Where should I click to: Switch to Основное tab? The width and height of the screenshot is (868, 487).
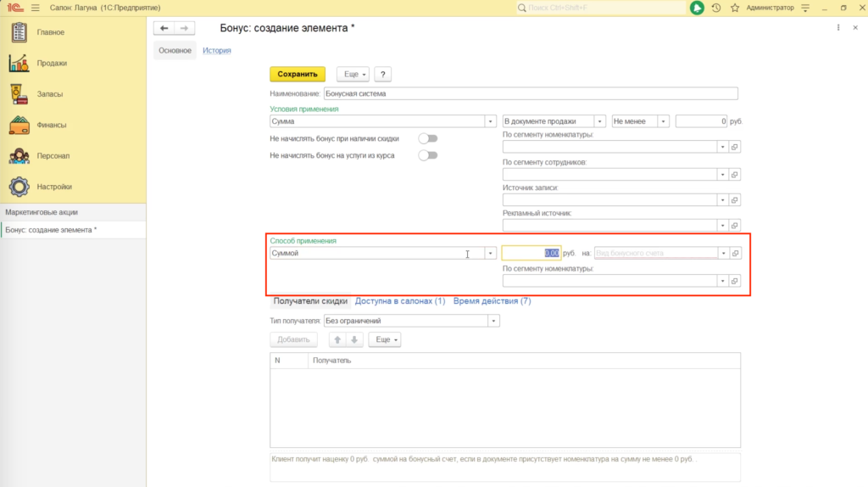[175, 50]
